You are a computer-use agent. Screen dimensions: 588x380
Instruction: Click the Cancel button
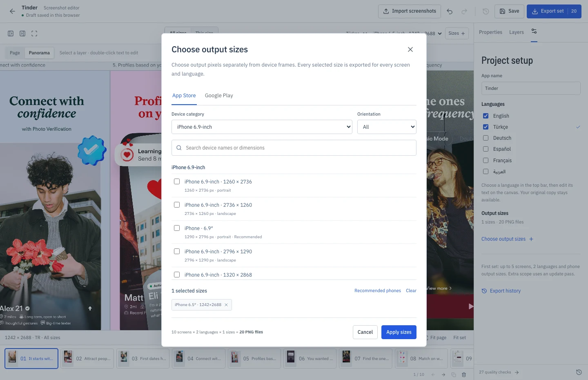point(365,332)
